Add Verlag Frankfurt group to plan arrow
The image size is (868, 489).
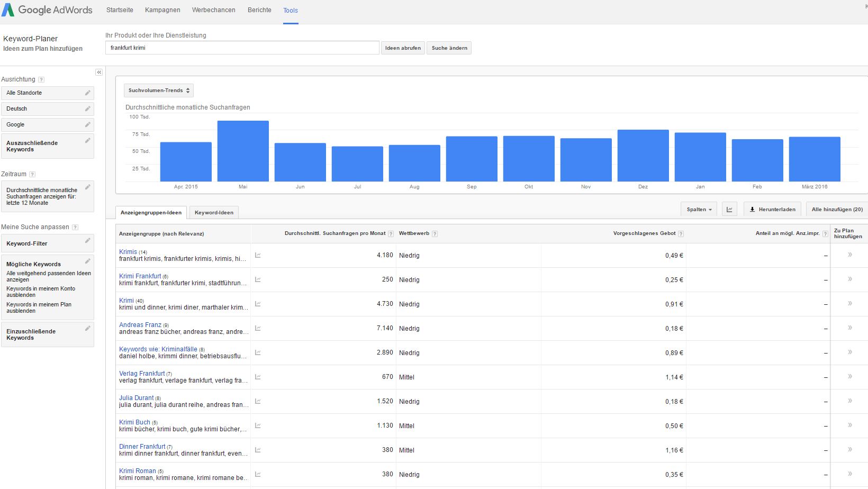click(850, 376)
